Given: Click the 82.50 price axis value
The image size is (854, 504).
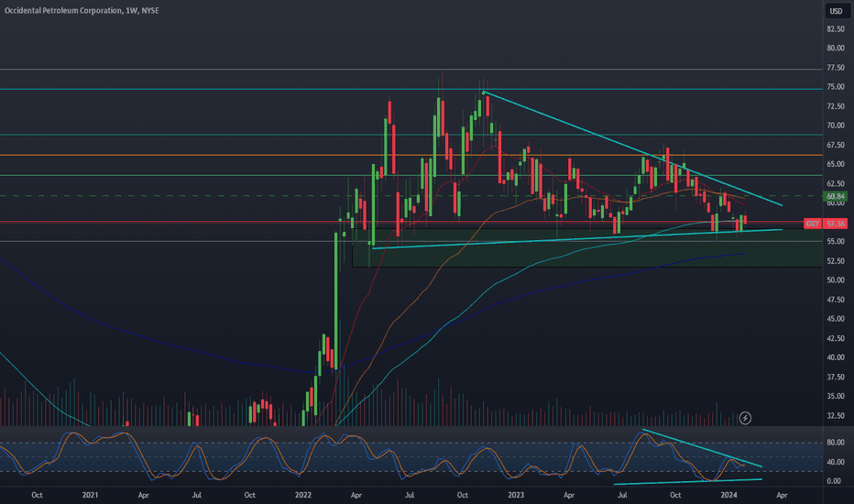Looking at the screenshot, I should (x=836, y=29).
